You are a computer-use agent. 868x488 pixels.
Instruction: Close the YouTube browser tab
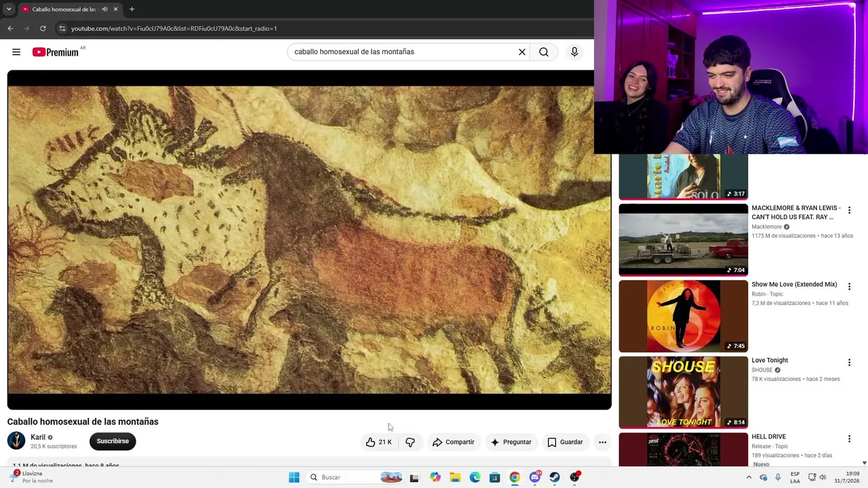pos(115,9)
